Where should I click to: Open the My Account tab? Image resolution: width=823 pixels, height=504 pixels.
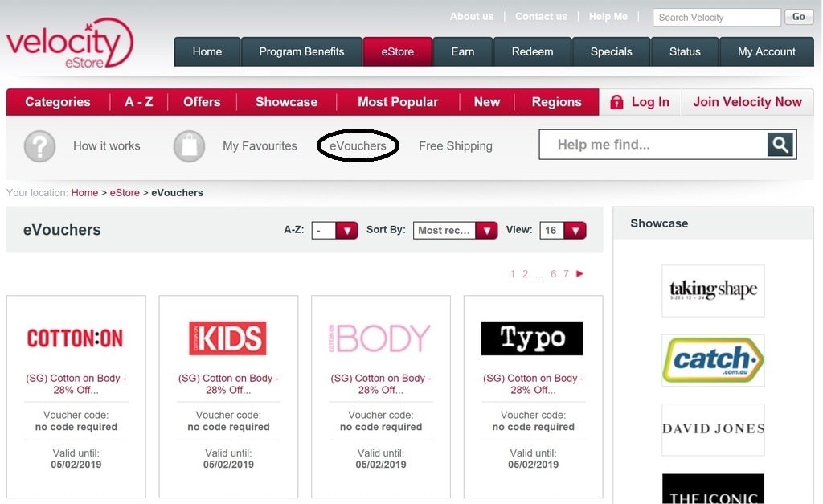coord(767,51)
